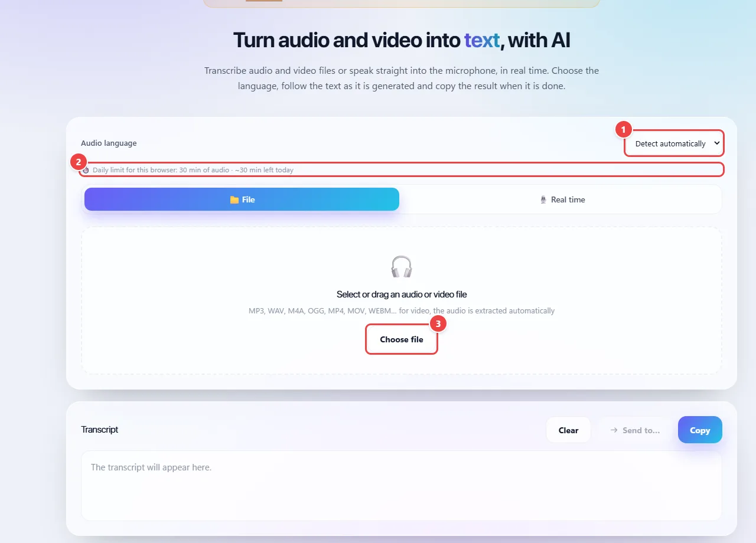The image size is (756, 543).
Task: Click the microphone icon on Real time tab
Action: coord(543,199)
